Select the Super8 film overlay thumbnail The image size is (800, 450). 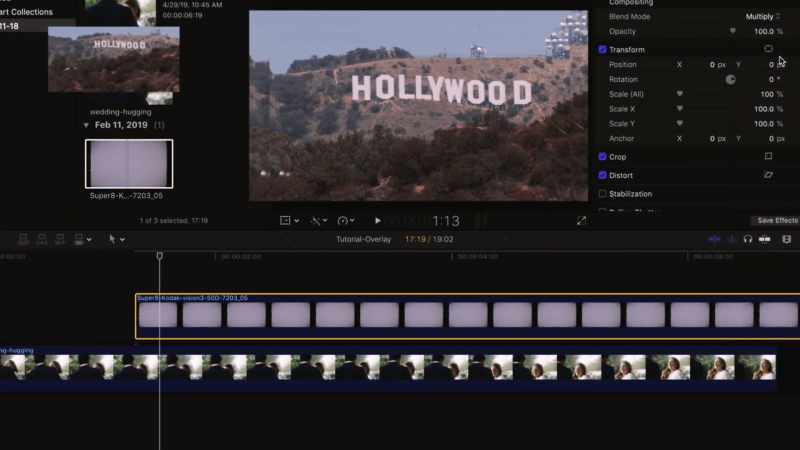[129, 163]
